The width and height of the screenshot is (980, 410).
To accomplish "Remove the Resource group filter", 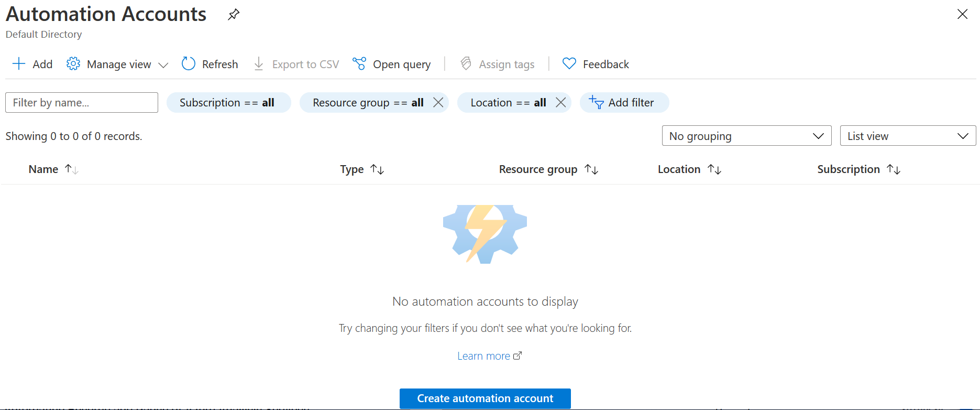I will click(438, 102).
